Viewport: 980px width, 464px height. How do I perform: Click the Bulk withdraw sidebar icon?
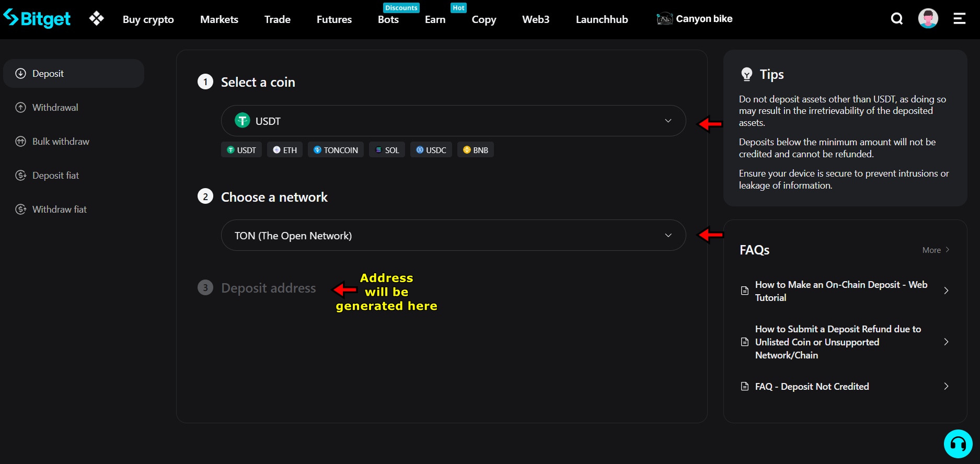(x=20, y=142)
